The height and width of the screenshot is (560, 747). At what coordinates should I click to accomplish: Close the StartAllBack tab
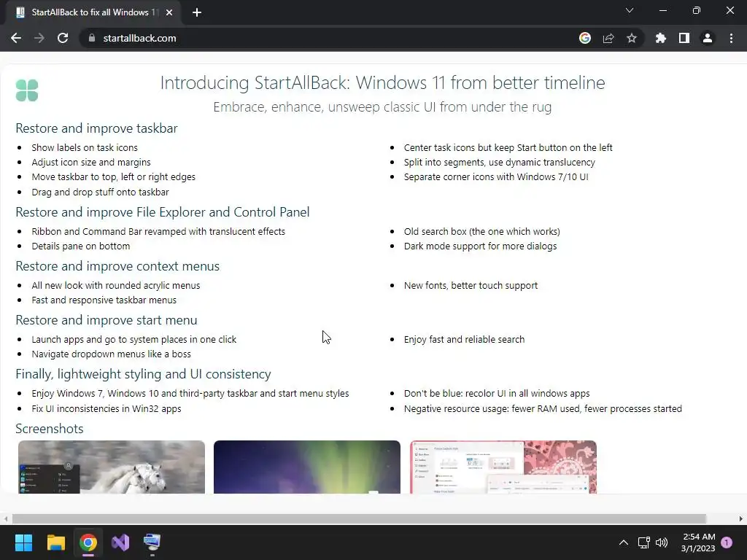point(169,12)
